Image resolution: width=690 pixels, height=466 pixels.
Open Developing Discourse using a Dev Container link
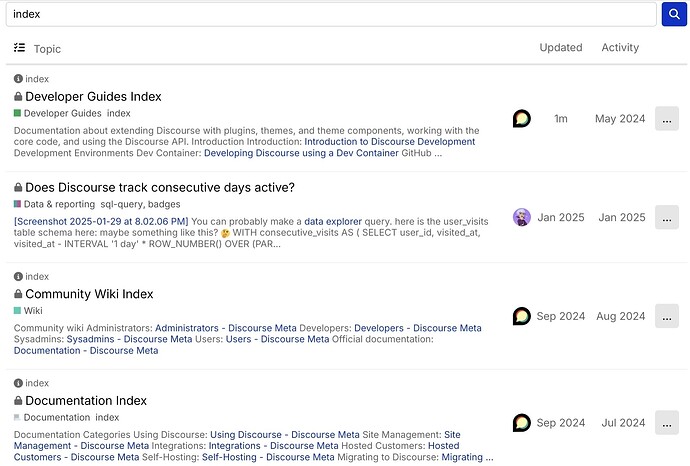pos(301,153)
